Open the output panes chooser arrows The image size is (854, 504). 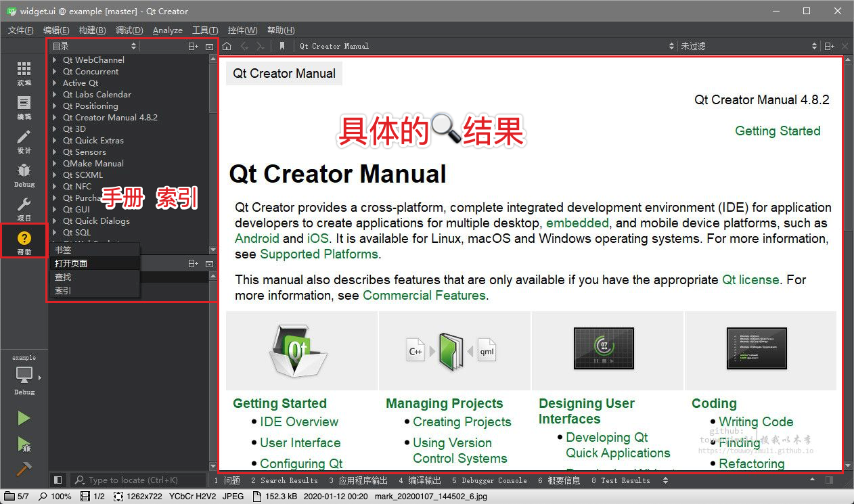[665, 480]
